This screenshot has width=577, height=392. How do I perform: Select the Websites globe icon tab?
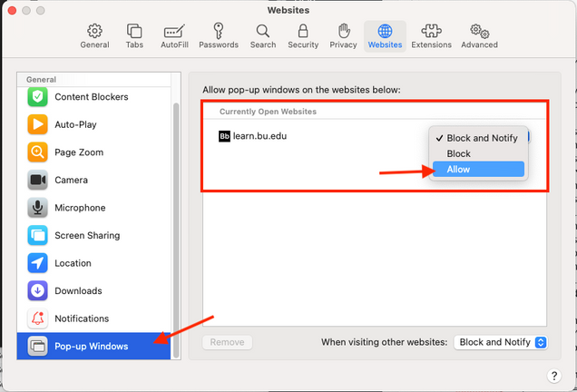385,36
